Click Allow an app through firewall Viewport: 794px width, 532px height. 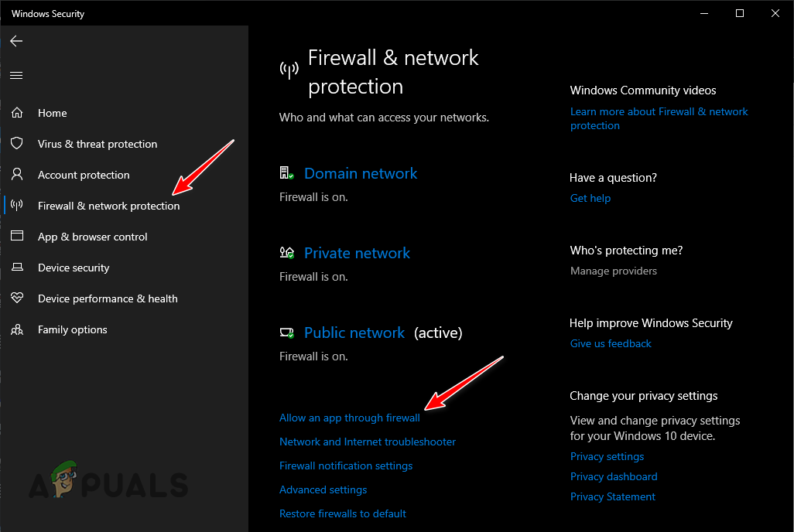click(349, 418)
